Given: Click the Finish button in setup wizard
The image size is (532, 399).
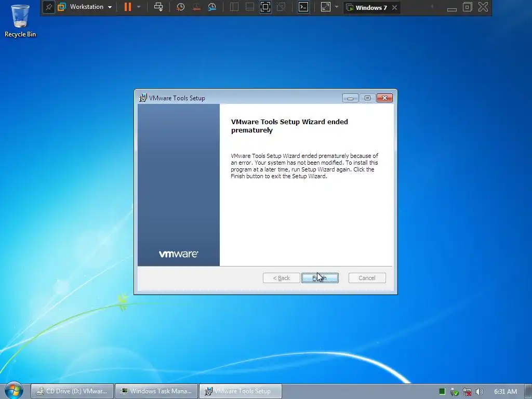Looking at the screenshot, I should (320, 278).
